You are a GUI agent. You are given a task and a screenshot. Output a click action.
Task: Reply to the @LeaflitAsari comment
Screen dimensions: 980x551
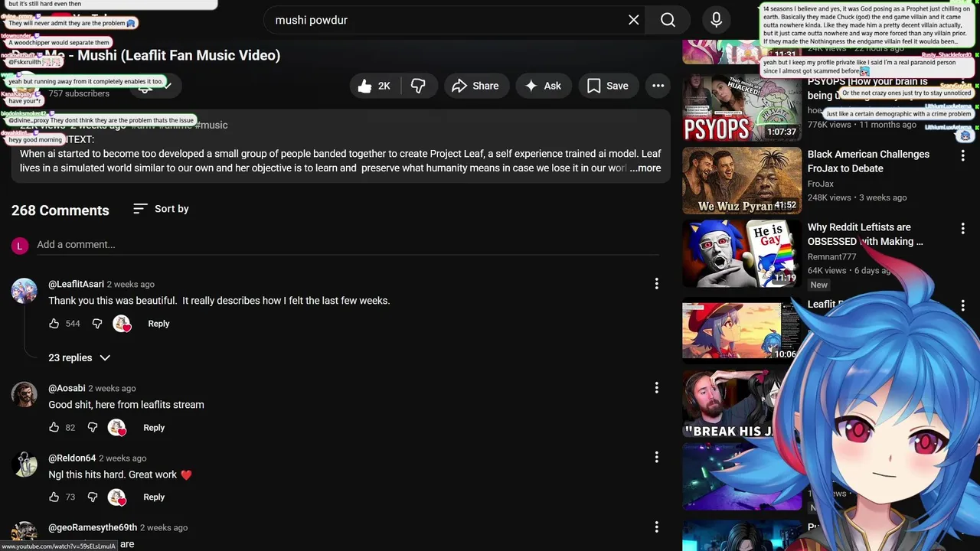(158, 324)
